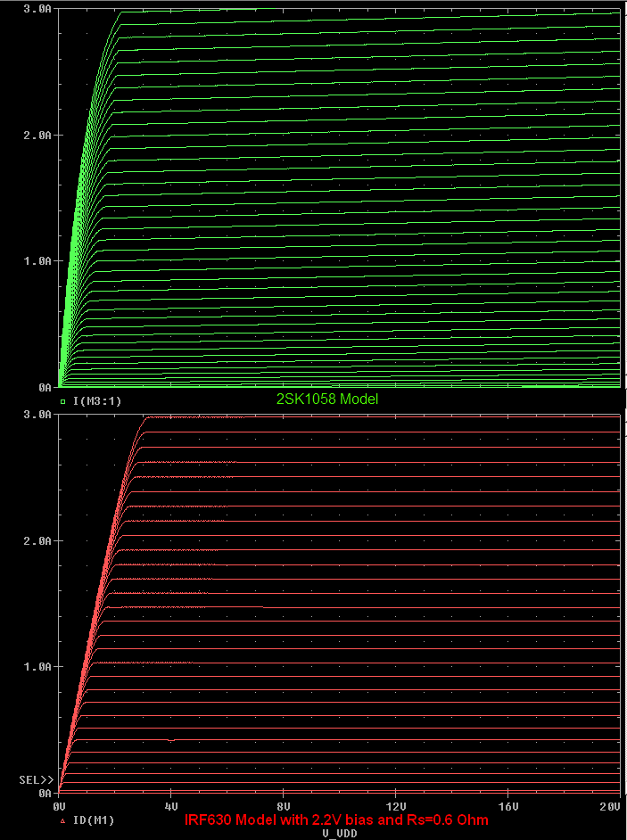Click the 2.0A label on upper plot
The image size is (627, 840).
click(x=37, y=136)
